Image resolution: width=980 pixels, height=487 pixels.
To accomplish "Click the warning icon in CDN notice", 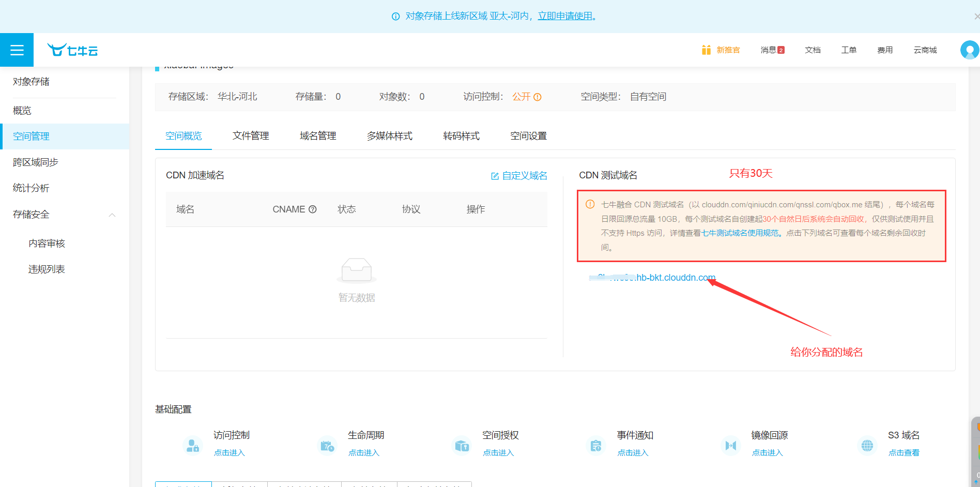I will click(590, 204).
